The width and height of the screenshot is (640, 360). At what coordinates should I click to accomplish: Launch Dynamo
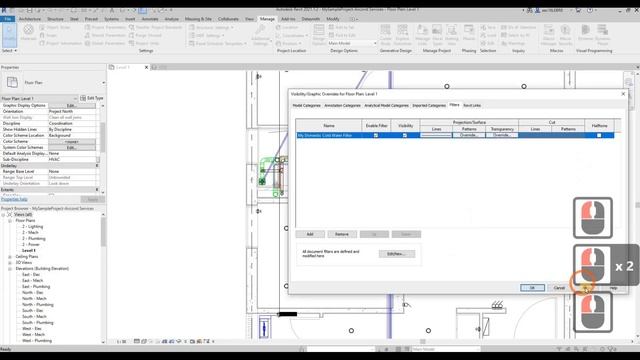pyautogui.click(x=585, y=33)
